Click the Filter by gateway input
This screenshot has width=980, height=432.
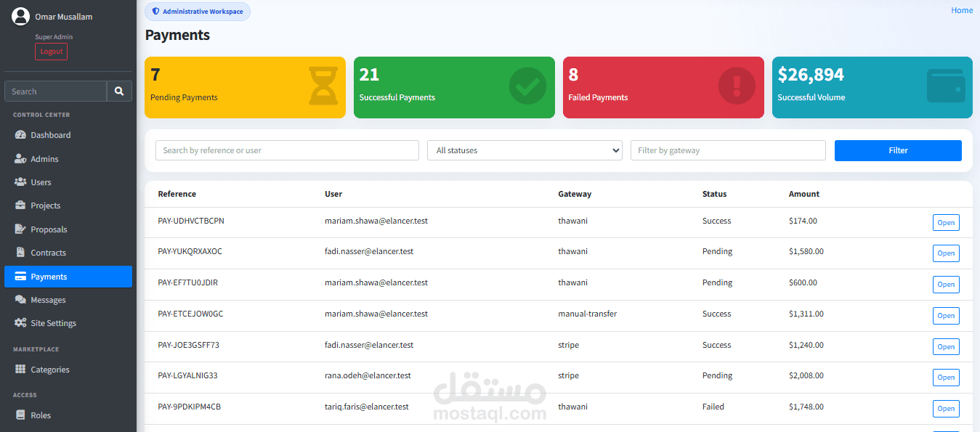coord(728,150)
